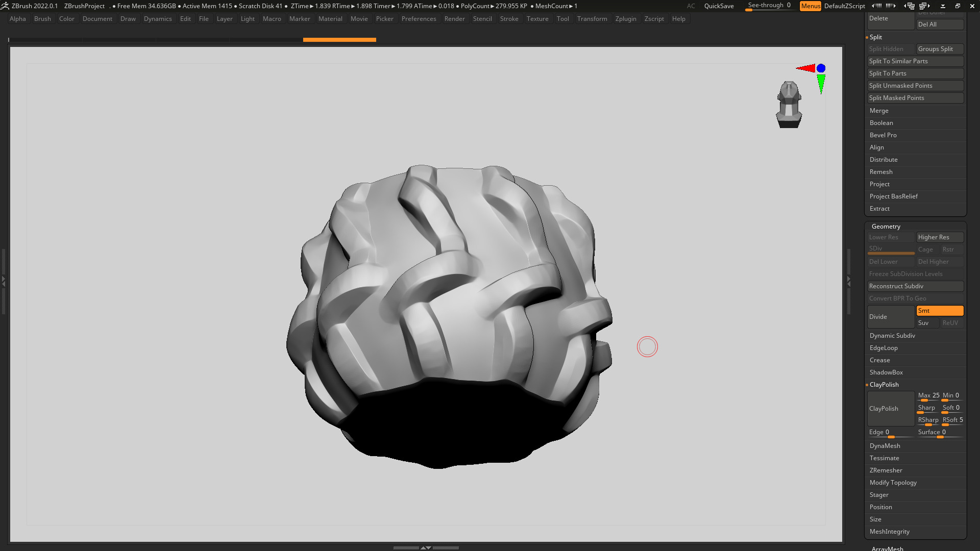Toggle the Cage button
The image size is (980, 551).
(x=927, y=249)
